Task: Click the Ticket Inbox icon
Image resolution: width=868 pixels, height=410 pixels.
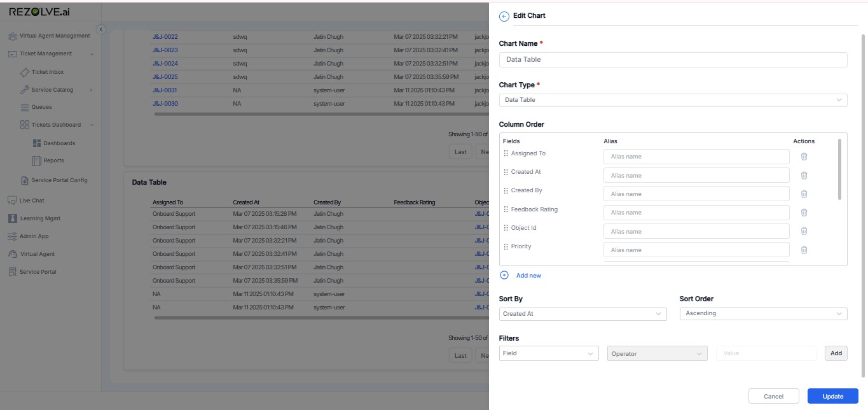Action: point(25,72)
